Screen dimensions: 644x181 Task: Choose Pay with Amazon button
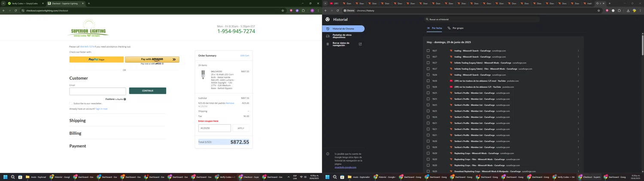point(152,60)
